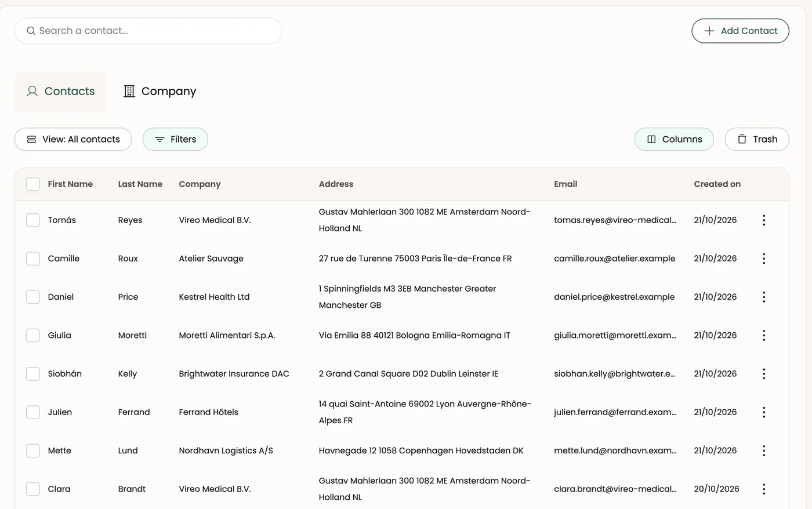Click email camille.roux@atelier.example
This screenshot has height=509, width=812.
click(x=614, y=259)
